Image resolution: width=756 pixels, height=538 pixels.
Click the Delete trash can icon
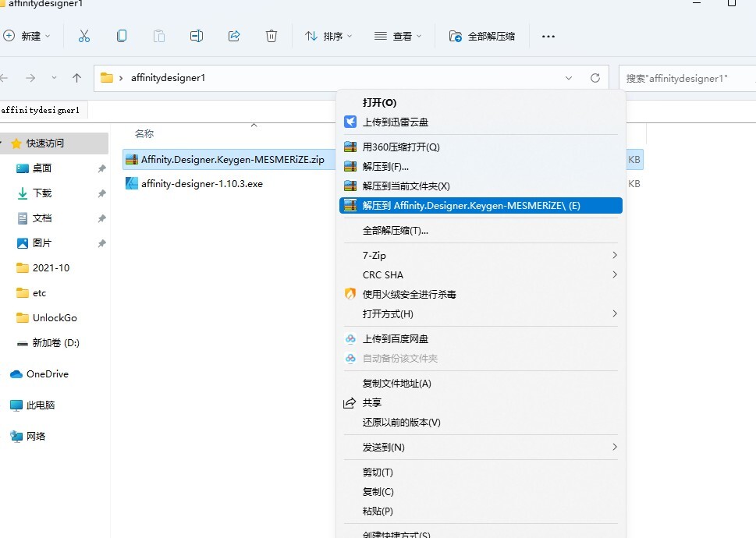coord(272,36)
